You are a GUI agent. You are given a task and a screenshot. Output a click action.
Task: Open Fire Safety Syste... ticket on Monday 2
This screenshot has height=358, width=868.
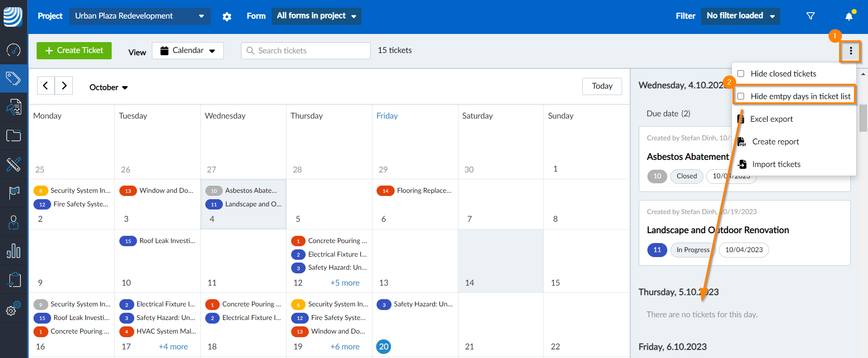click(x=71, y=204)
